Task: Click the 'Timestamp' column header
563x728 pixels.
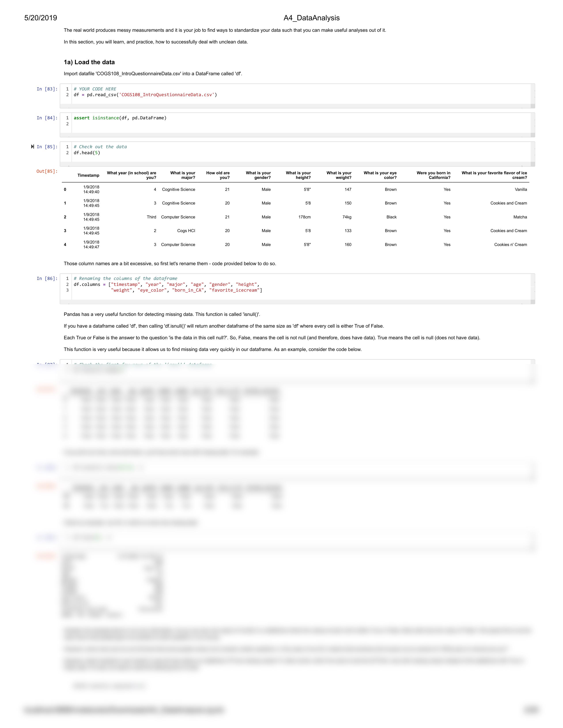Action: [88, 175]
